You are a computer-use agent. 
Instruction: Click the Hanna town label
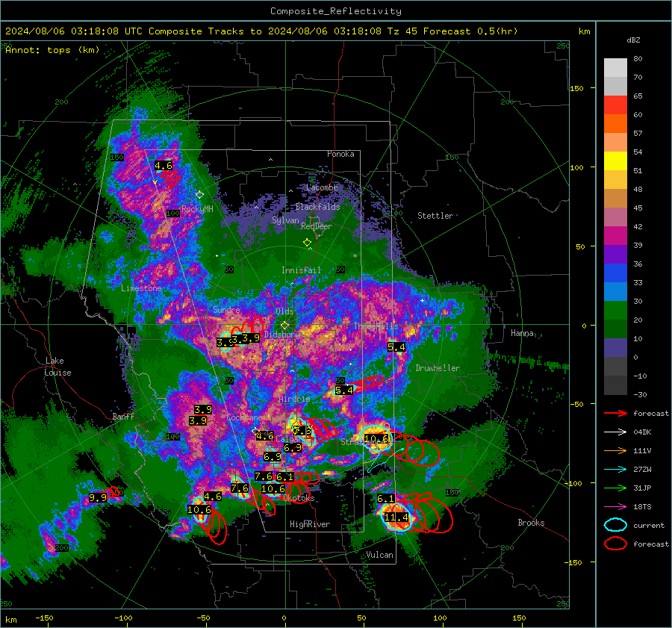(522, 333)
